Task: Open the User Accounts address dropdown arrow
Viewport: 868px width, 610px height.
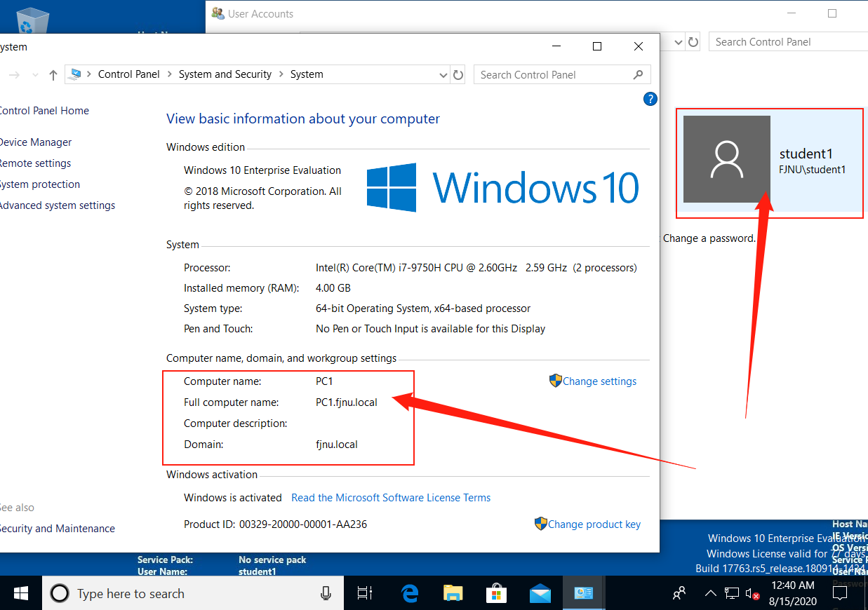Action: [x=678, y=42]
